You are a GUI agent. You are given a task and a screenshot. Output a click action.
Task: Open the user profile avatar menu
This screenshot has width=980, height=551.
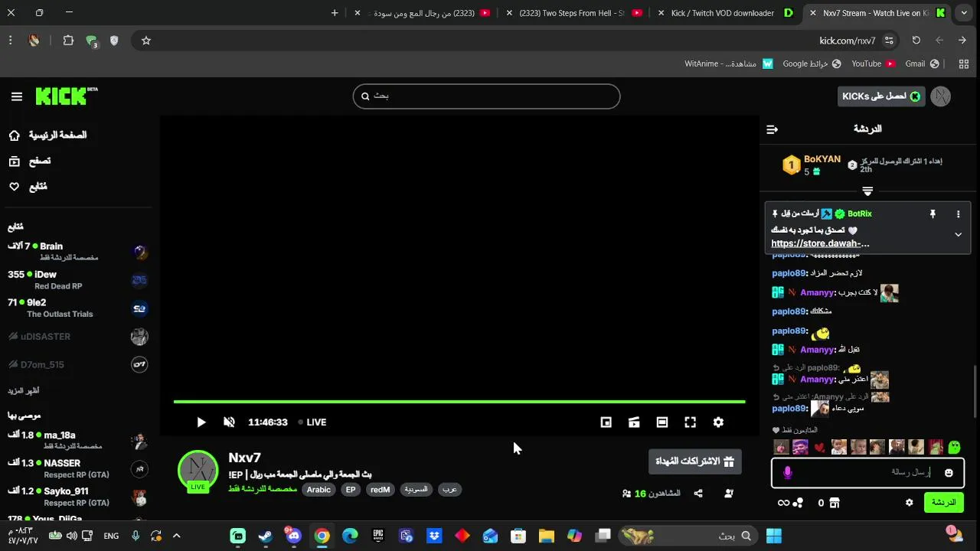941,96
